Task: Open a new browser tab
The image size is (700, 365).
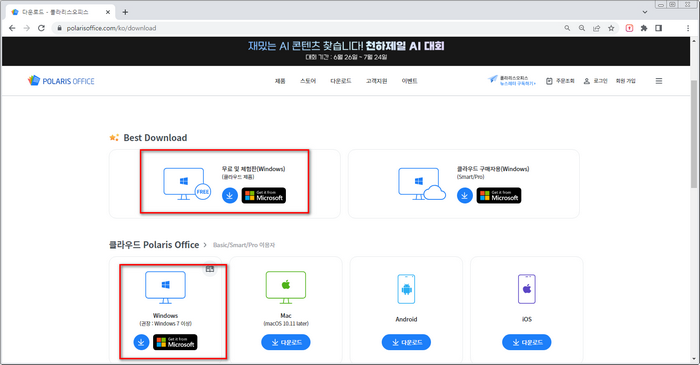Action: click(x=125, y=12)
